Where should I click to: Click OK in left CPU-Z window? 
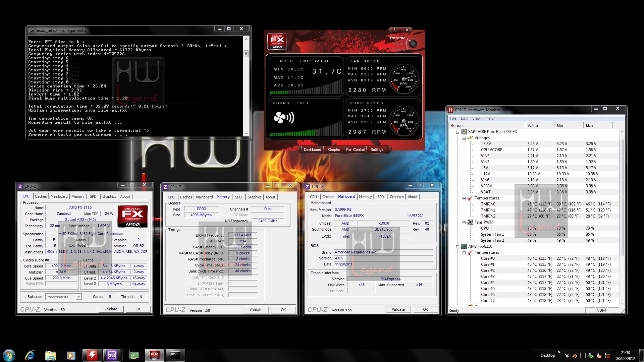point(138,309)
